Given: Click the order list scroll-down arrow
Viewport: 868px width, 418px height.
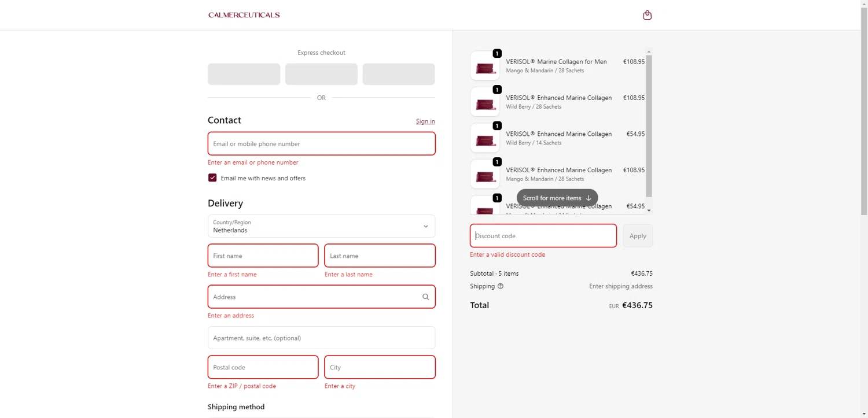Looking at the screenshot, I should [649, 210].
